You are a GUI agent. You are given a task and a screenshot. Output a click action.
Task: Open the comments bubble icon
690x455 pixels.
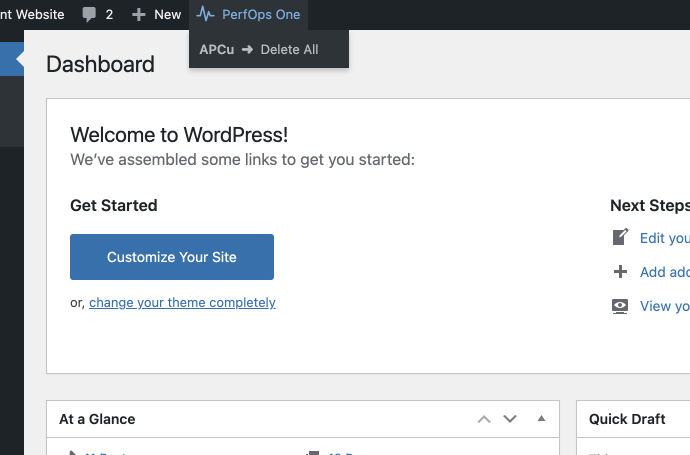[89, 15]
